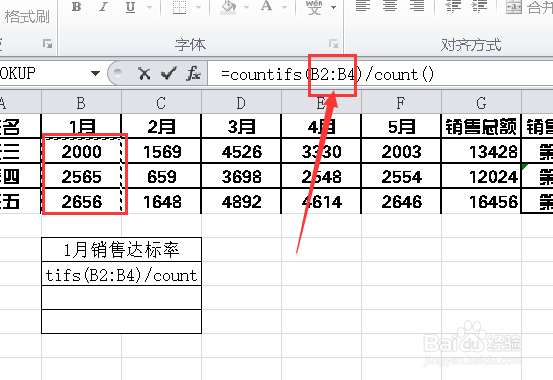553x380 pixels.
Task: Select column C header
Action: [x=161, y=103]
